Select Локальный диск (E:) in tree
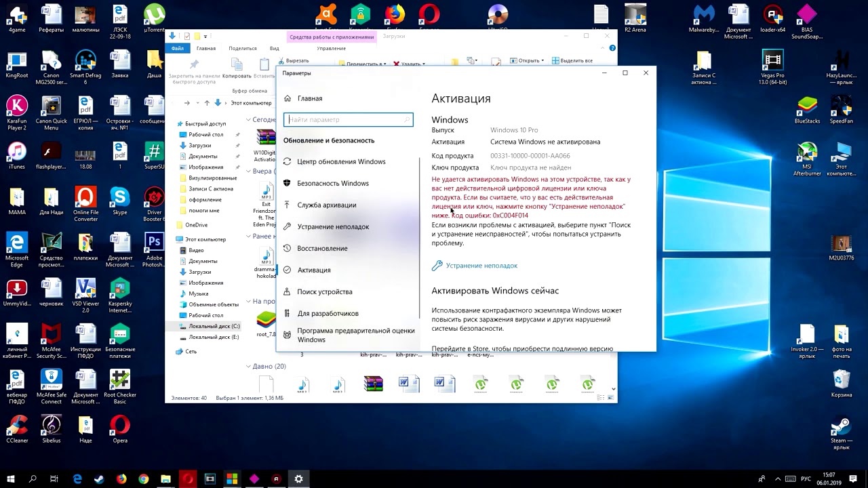Screen dimensions: 868x488 point(209,337)
